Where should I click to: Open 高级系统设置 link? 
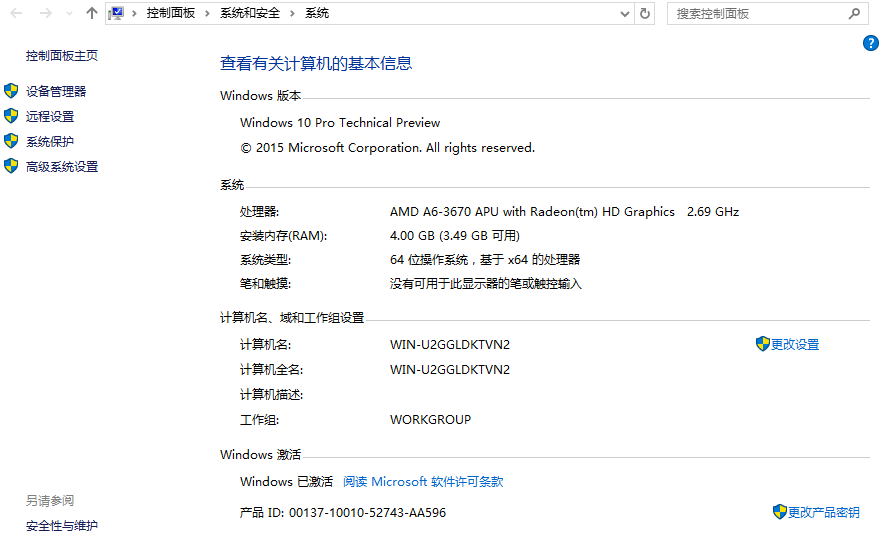62,167
